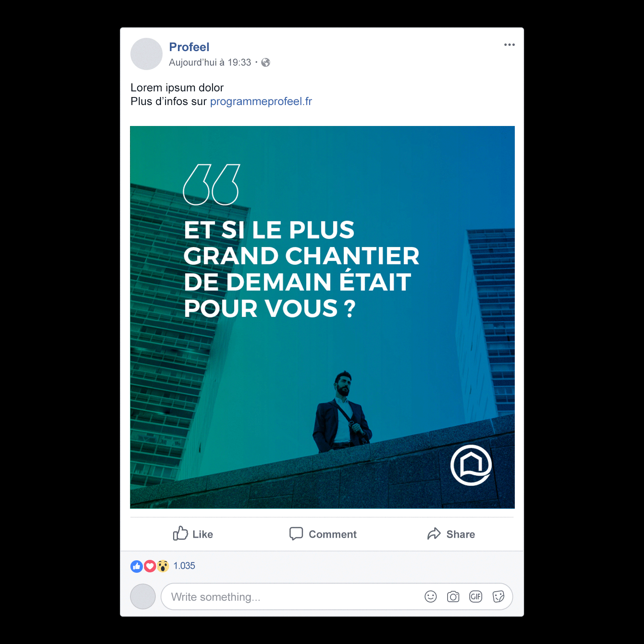
Task: Insert an emoji with the smiley icon
Action: click(431, 597)
